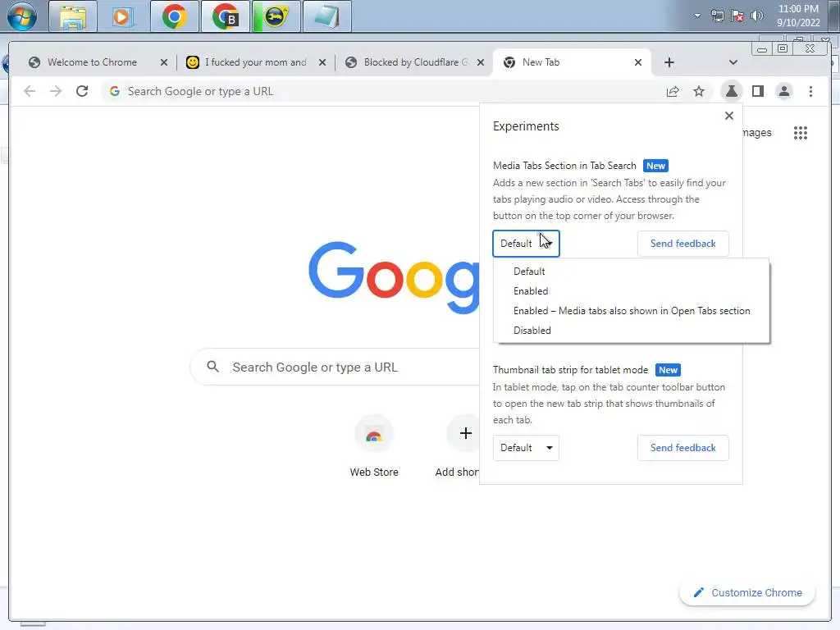Click the Web Store label
This screenshot has width=840, height=630.
click(x=374, y=472)
